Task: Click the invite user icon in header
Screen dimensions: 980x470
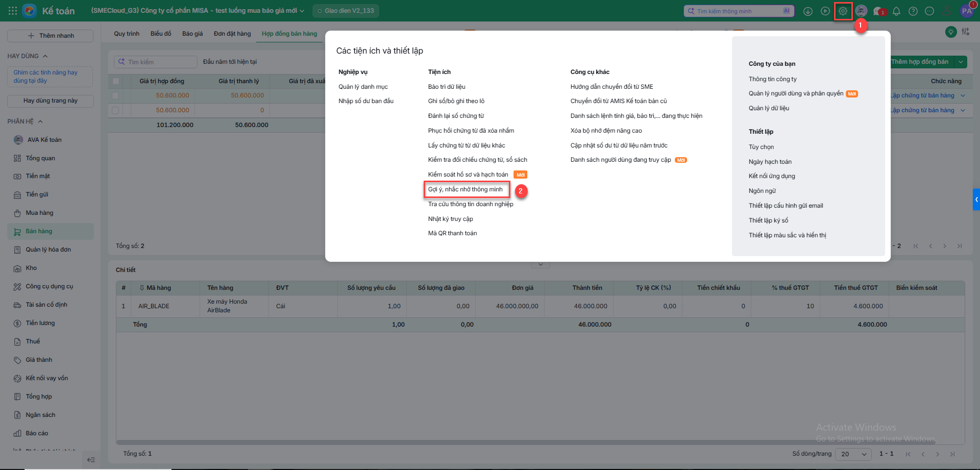Action: coord(947,11)
